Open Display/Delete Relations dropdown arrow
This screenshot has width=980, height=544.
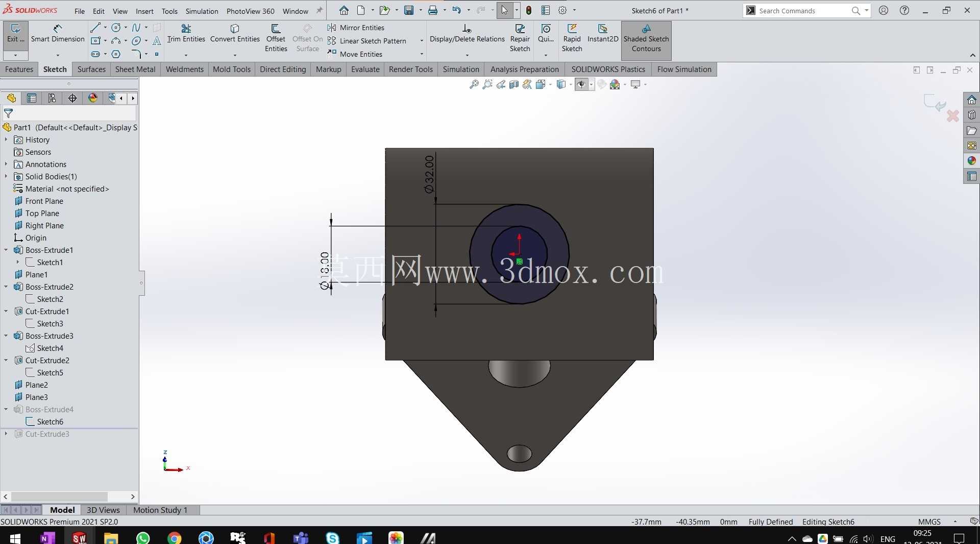click(x=467, y=55)
